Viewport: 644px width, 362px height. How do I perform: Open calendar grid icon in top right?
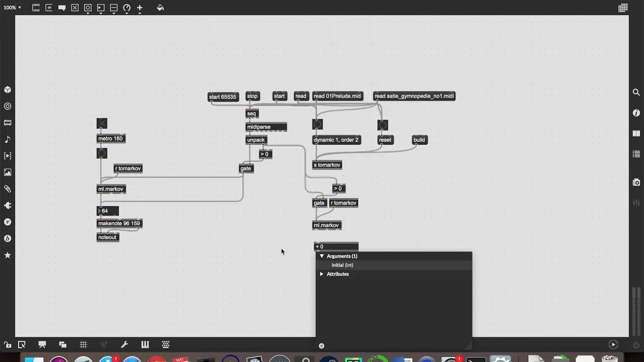623,8
